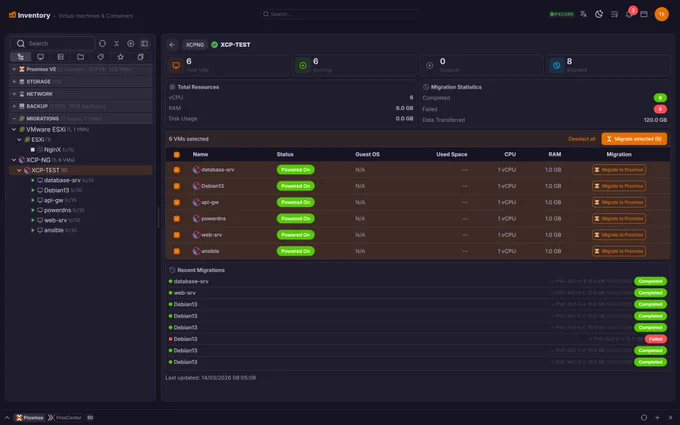Refresh the inventory tree
Image resolution: width=680 pixels, height=425 pixels.
click(102, 43)
